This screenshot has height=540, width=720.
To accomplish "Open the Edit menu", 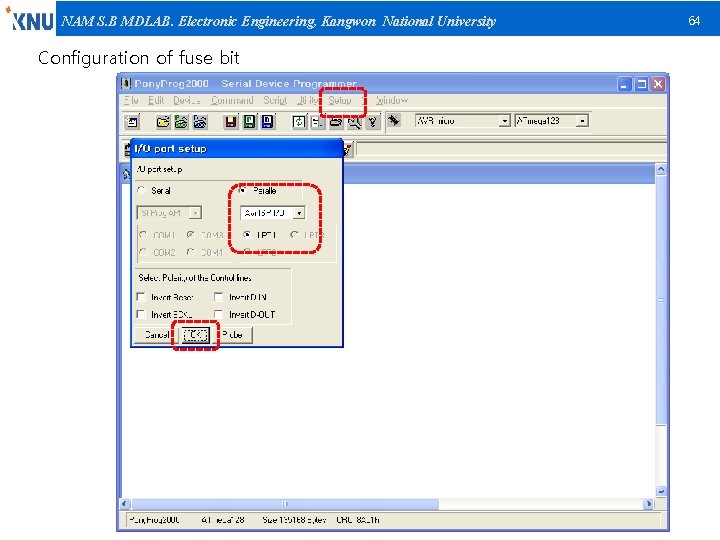I will click(156, 100).
